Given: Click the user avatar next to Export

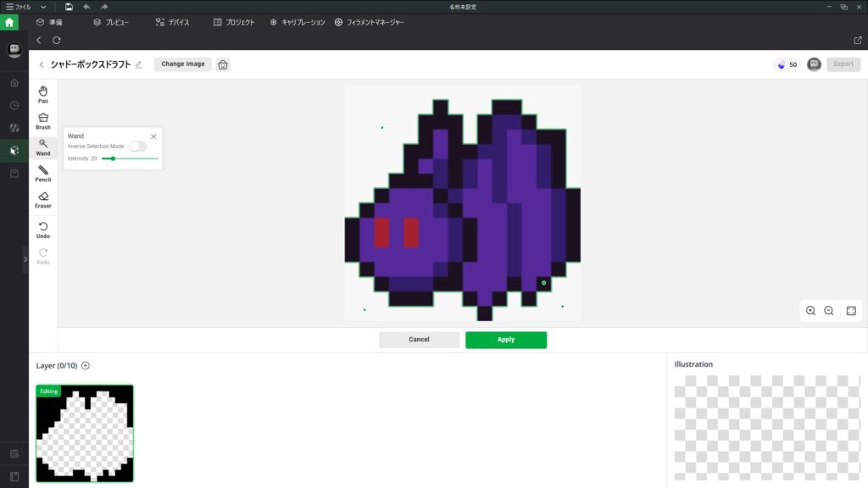Looking at the screenshot, I should pyautogui.click(x=814, y=64).
